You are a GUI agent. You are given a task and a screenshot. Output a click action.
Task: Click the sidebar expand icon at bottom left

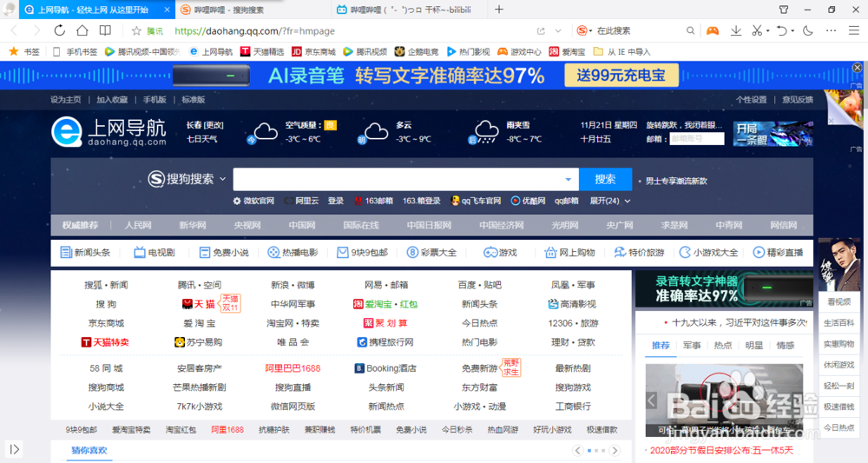click(15, 449)
